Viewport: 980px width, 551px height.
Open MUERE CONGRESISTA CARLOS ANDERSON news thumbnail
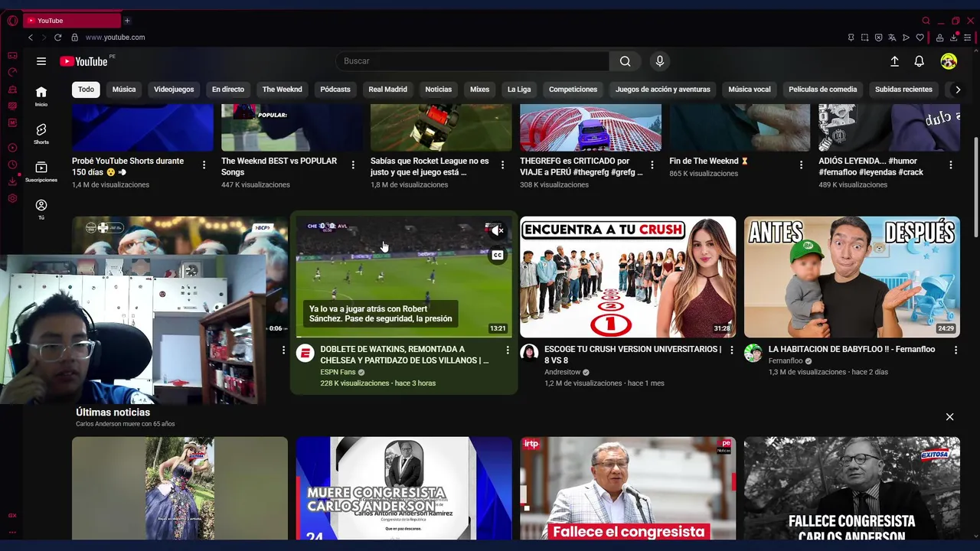coord(404,488)
